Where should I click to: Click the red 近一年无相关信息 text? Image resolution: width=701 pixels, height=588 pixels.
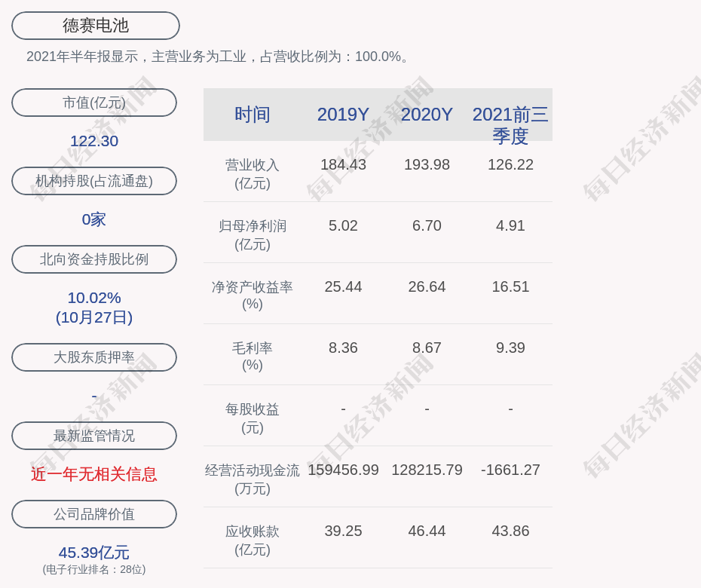click(x=94, y=474)
